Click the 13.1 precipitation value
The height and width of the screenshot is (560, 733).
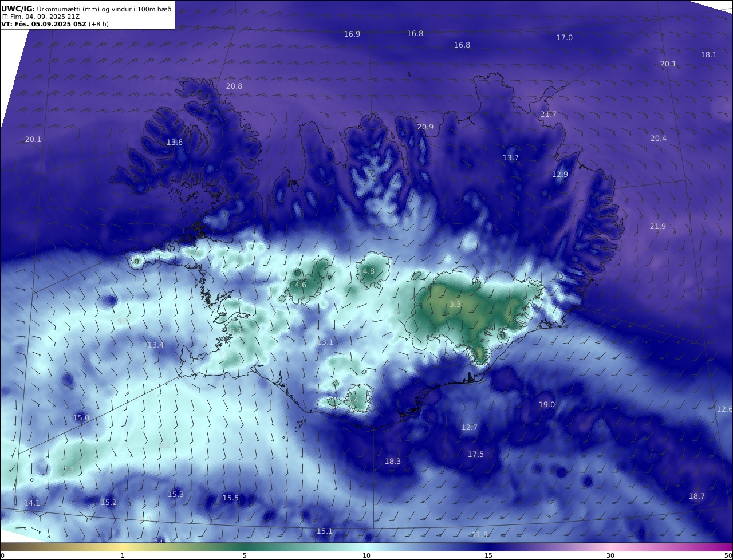tap(325, 342)
